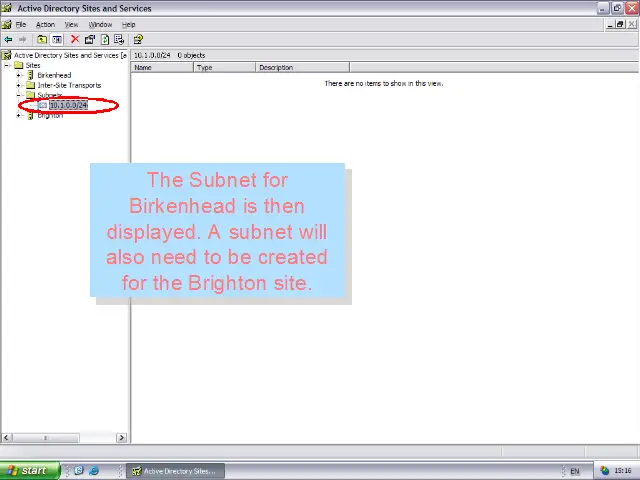Click the MMC console icon beside the File menu

click(x=7, y=24)
